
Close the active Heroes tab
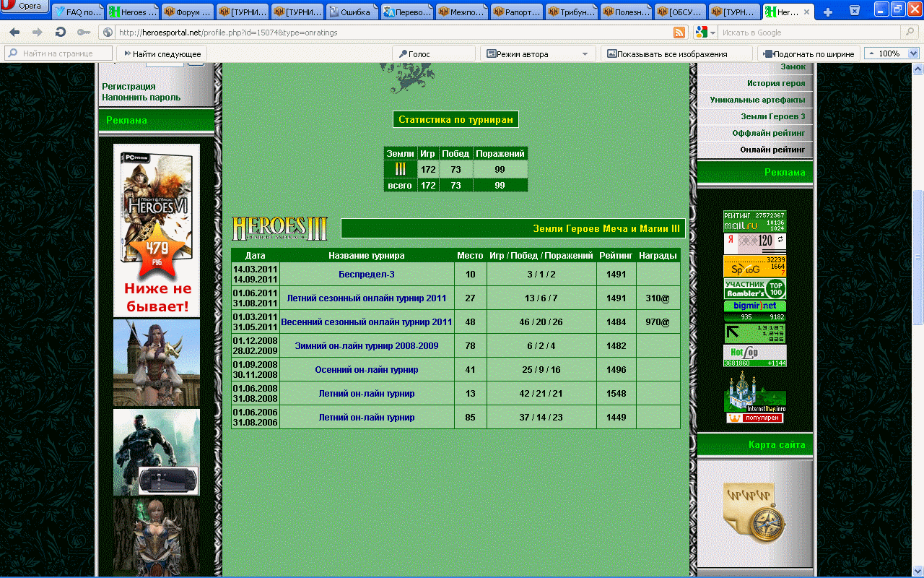806,12
